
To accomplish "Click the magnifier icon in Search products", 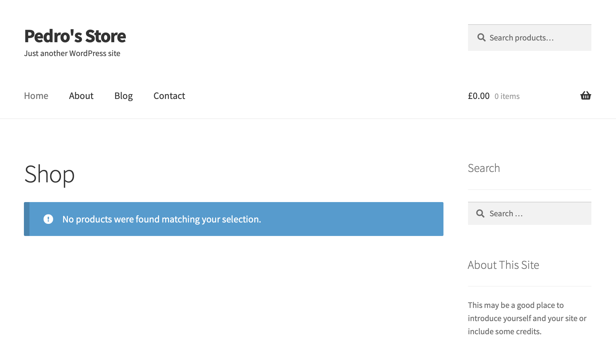I will (x=481, y=37).
